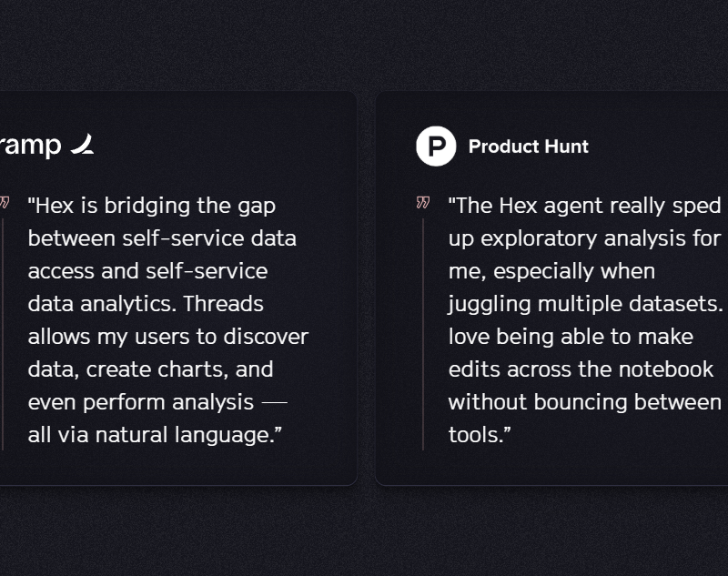Click the final word "tools." in Product Hunt quote

[x=480, y=435]
